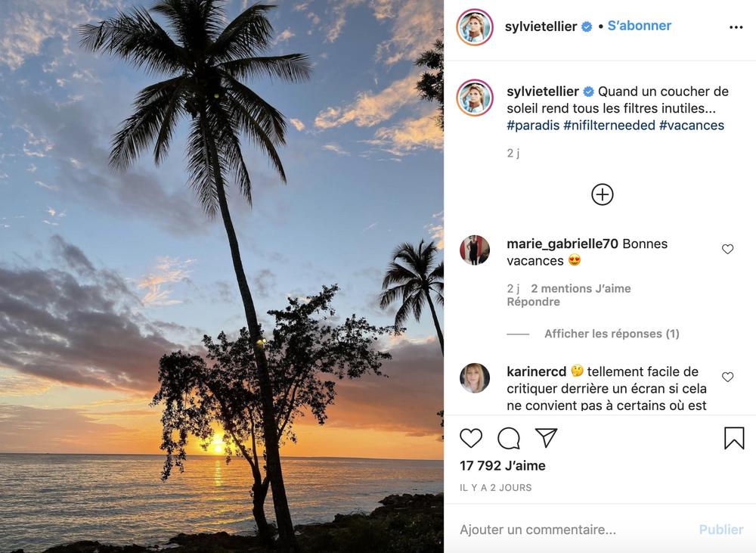The width and height of the screenshot is (756, 553).
Task: Open marie_gabrielle70's avatar
Action: tap(475, 250)
